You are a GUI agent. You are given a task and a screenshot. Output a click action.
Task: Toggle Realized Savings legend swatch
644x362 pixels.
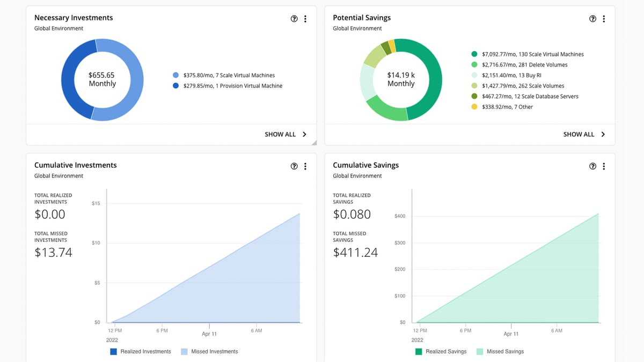419,352
